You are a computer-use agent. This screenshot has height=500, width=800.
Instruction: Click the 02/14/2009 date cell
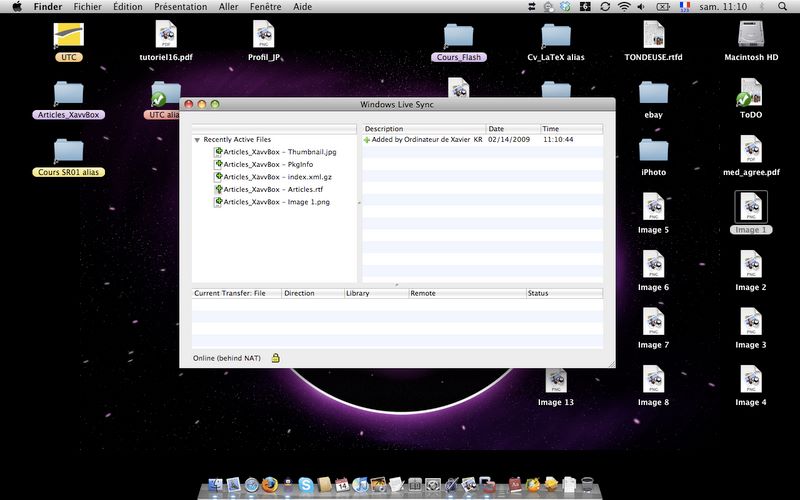[509, 139]
